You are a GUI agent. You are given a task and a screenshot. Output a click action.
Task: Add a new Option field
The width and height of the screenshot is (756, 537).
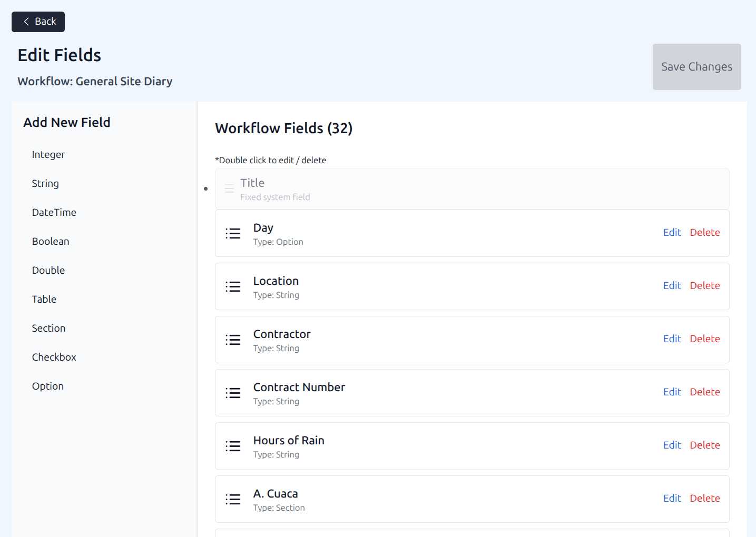(48, 386)
